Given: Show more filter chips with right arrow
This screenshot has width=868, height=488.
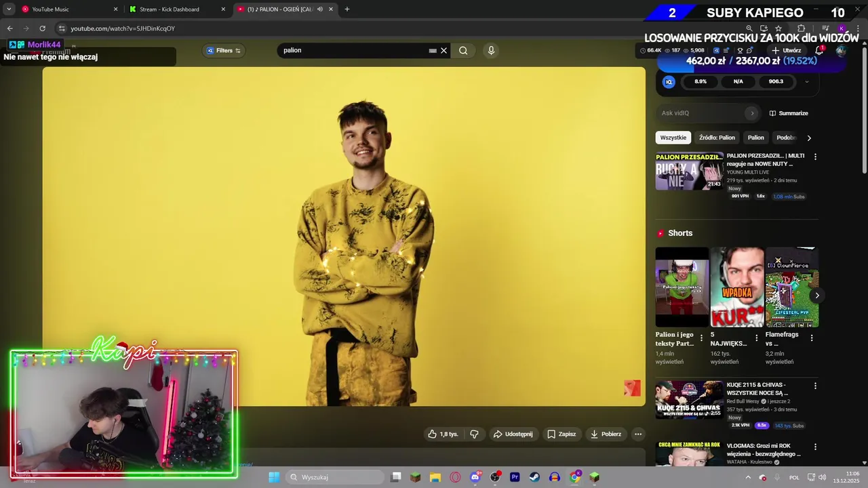Looking at the screenshot, I should (x=808, y=138).
